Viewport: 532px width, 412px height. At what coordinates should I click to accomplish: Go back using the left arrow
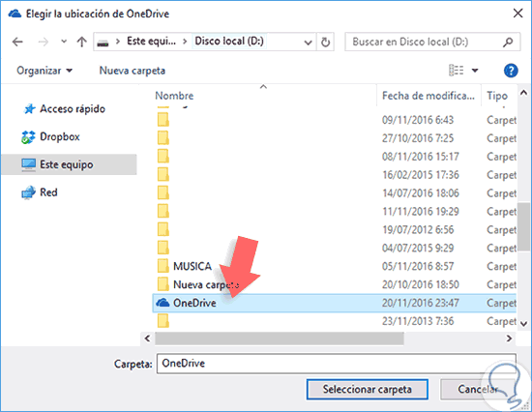17,43
